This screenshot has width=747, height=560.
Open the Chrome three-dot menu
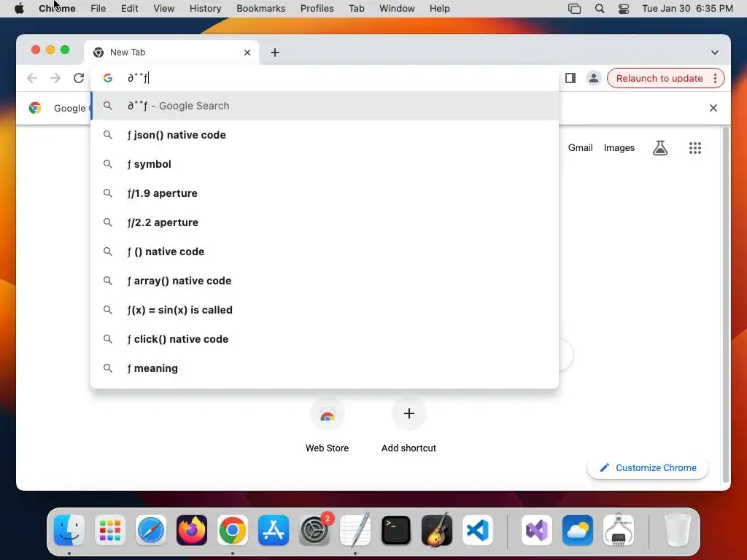pyautogui.click(x=715, y=78)
